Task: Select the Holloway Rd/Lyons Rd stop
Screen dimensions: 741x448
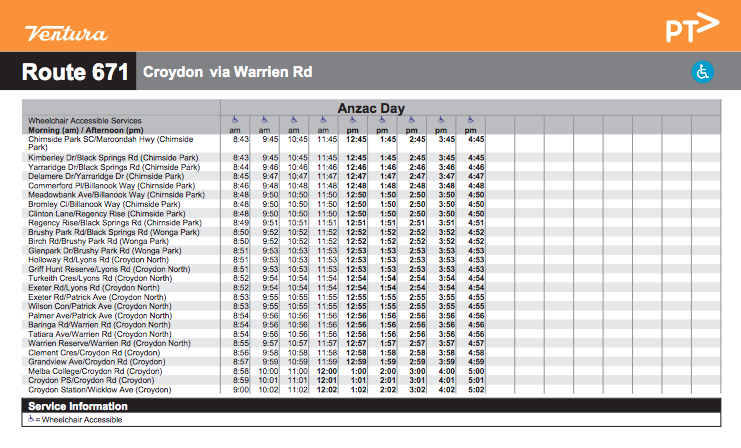Action: pyautogui.click(x=98, y=260)
